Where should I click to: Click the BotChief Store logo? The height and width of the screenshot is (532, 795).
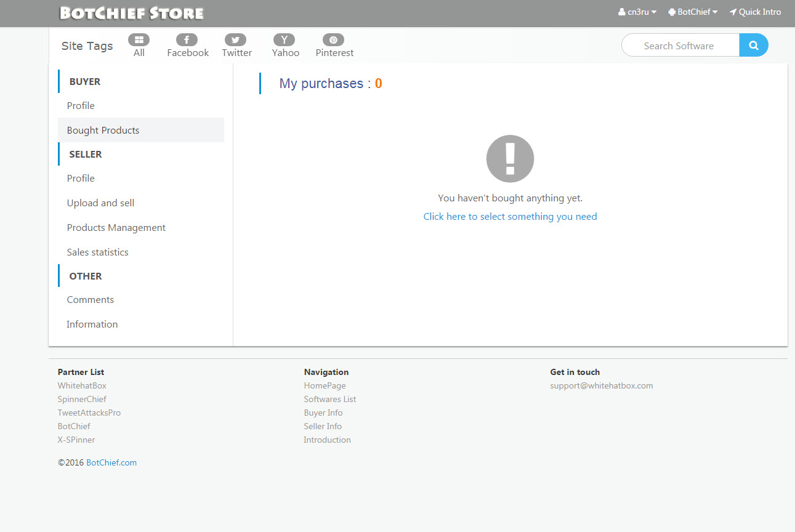pos(131,13)
